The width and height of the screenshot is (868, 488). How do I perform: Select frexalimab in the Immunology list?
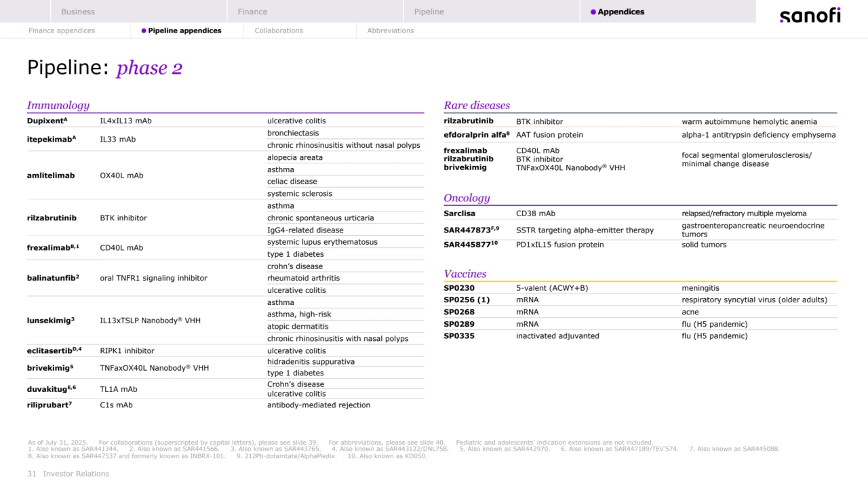tap(54, 247)
